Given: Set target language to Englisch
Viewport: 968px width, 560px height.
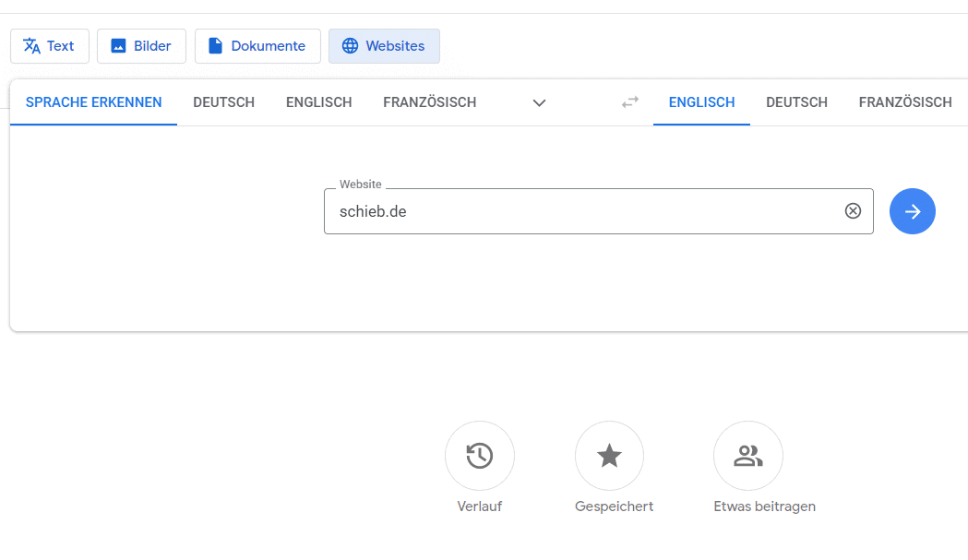Looking at the screenshot, I should (701, 102).
